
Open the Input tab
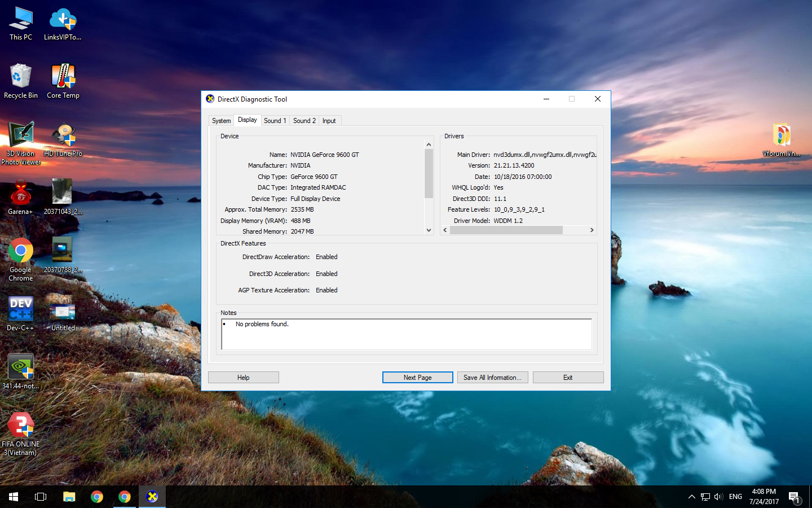[x=329, y=121]
